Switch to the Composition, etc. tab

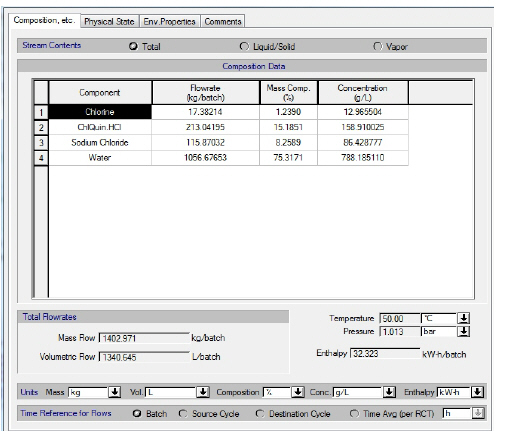(x=44, y=20)
